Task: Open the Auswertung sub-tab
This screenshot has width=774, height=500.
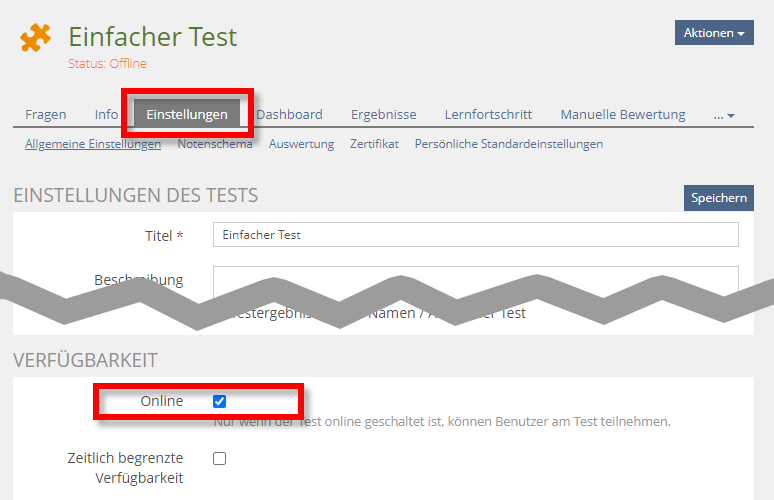Action: (301, 144)
